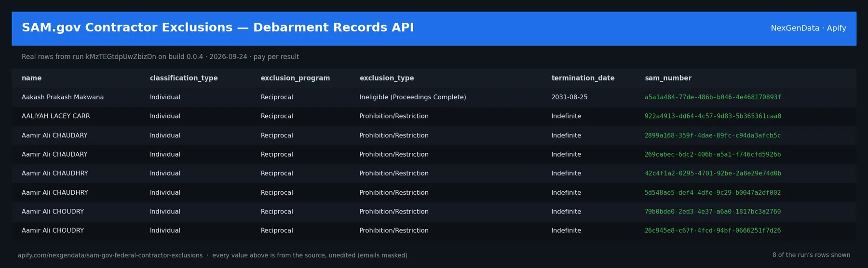
Task: Click the 'classification_type' column header
Action: click(x=184, y=78)
